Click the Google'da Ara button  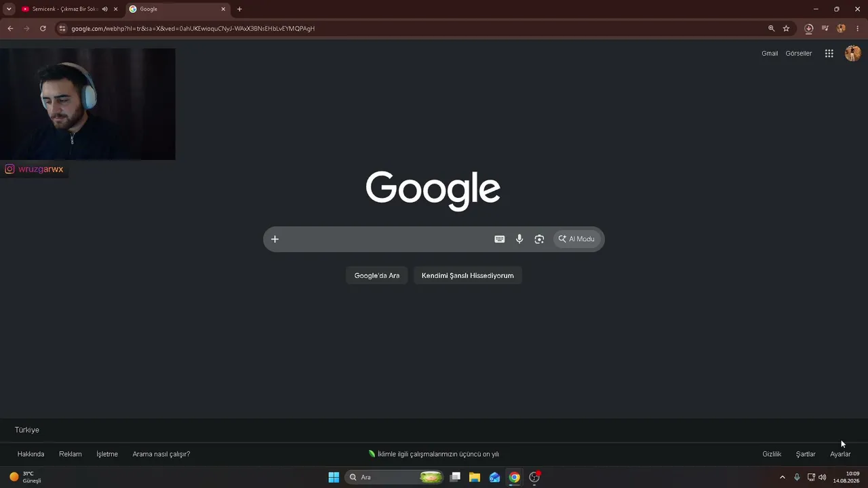click(377, 275)
